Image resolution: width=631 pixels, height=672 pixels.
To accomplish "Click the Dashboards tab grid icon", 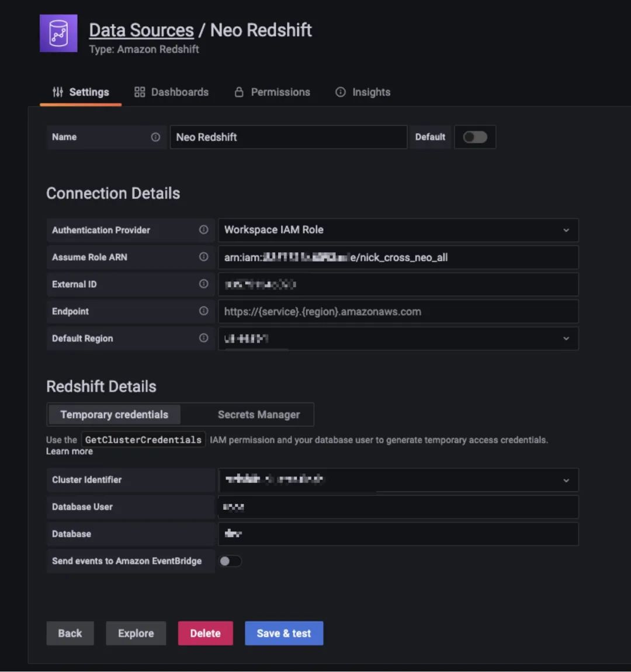I will [140, 92].
